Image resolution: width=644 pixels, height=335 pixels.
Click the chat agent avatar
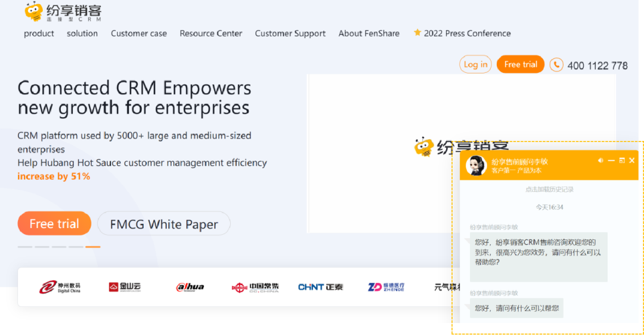pos(476,165)
